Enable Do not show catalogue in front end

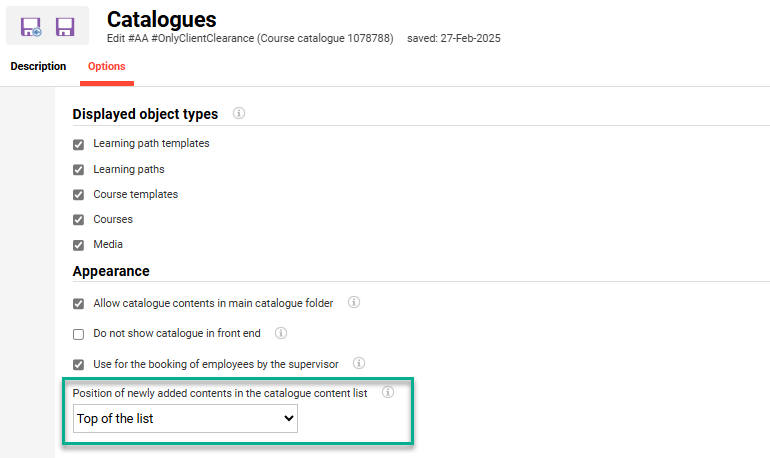click(x=79, y=334)
